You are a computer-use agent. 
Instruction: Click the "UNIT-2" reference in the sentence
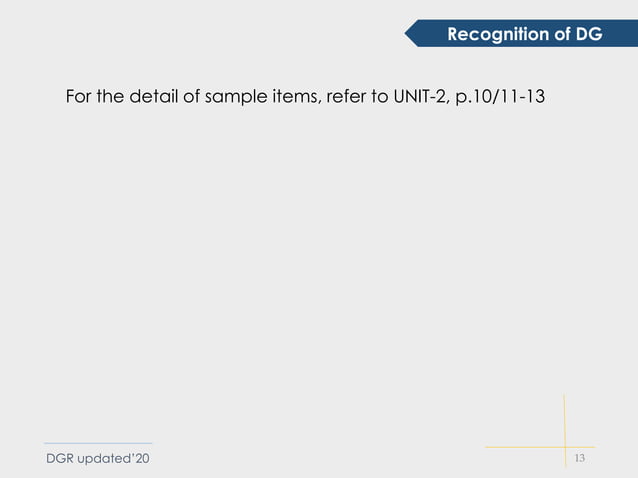coord(422,97)
